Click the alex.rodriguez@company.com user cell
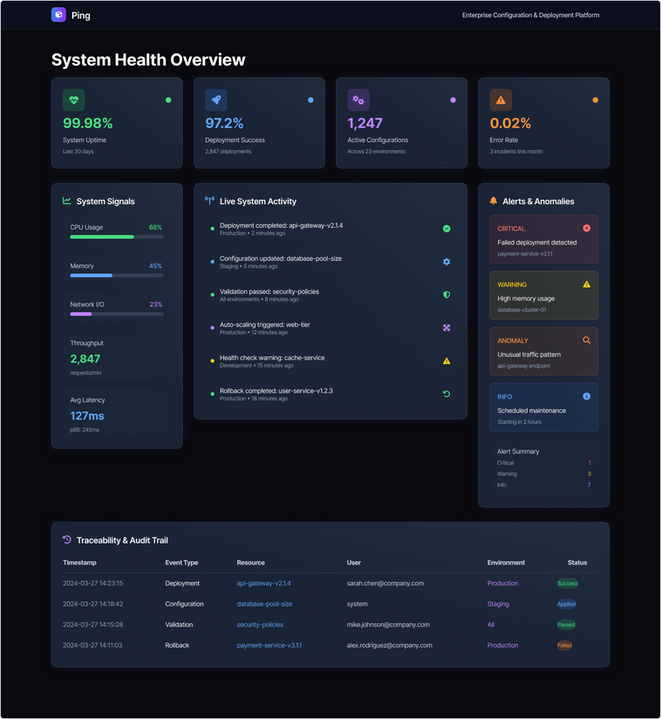Screen dimensions: 661x719 [x=389, y=645]
